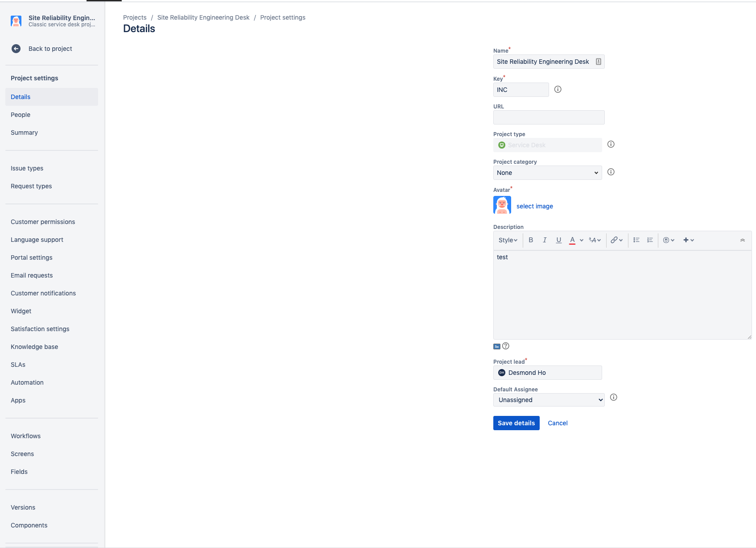
Task: Open the Project category dropdown
Action: click(547, 173)
